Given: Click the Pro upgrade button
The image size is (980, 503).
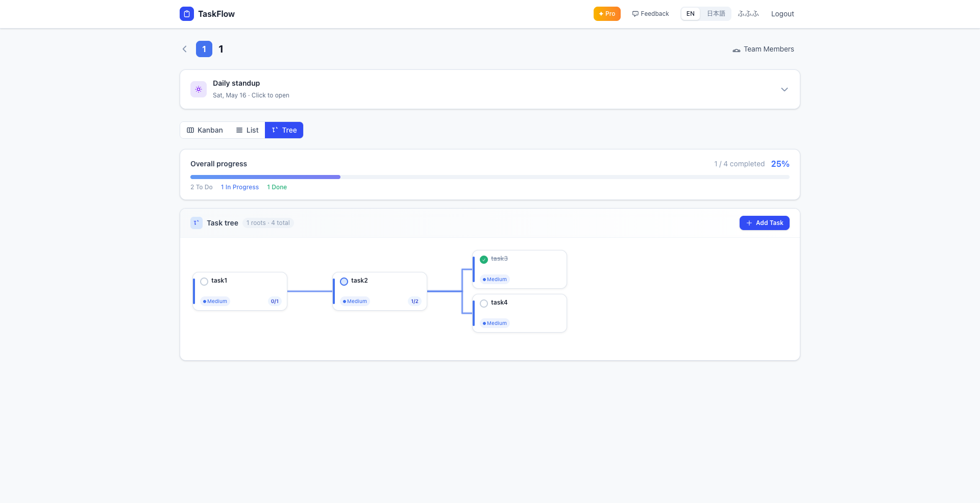Looking at the screenshot, I should [607, 14].
